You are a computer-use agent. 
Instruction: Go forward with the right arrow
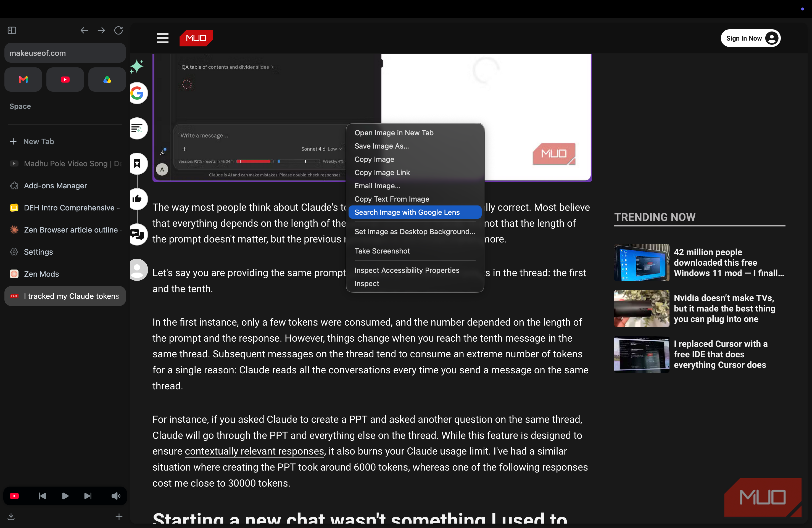tap(101, 30)
